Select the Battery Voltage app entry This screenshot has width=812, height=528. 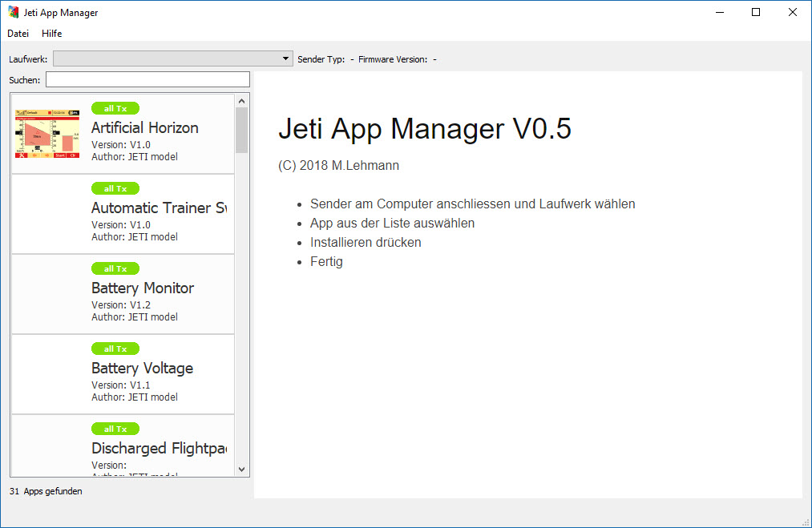[x=123, y=374]
